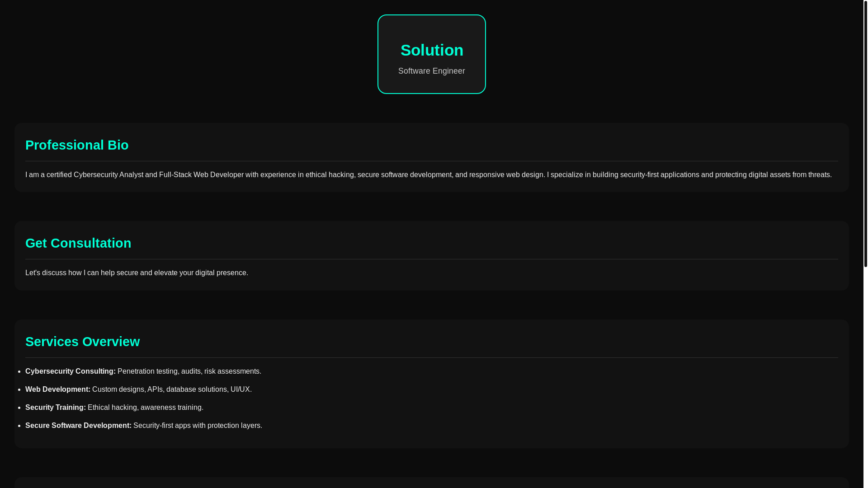
Task: Click the Get Consultation heading
Action: [x=78, y=243]
